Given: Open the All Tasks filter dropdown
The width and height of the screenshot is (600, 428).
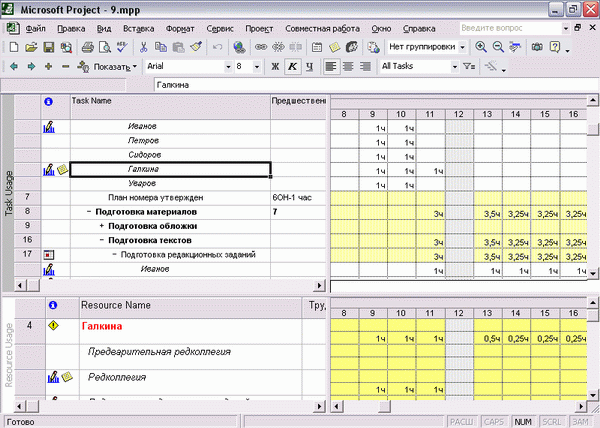Looking at the screenshot, I should [x=455, y=67].
